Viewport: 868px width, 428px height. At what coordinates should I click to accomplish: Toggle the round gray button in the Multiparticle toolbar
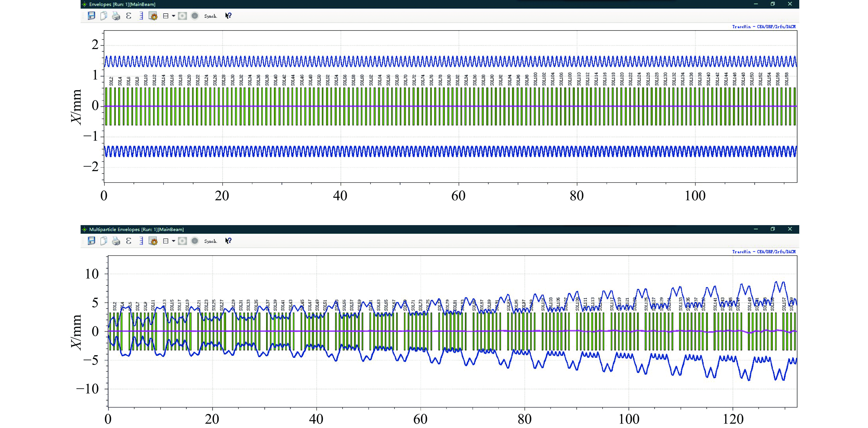[x=195, y=241]
